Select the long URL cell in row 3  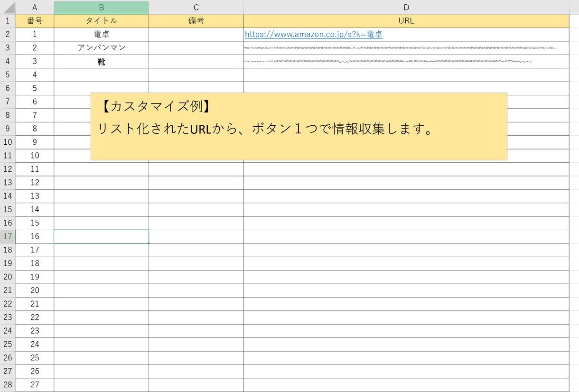(406, 48)
